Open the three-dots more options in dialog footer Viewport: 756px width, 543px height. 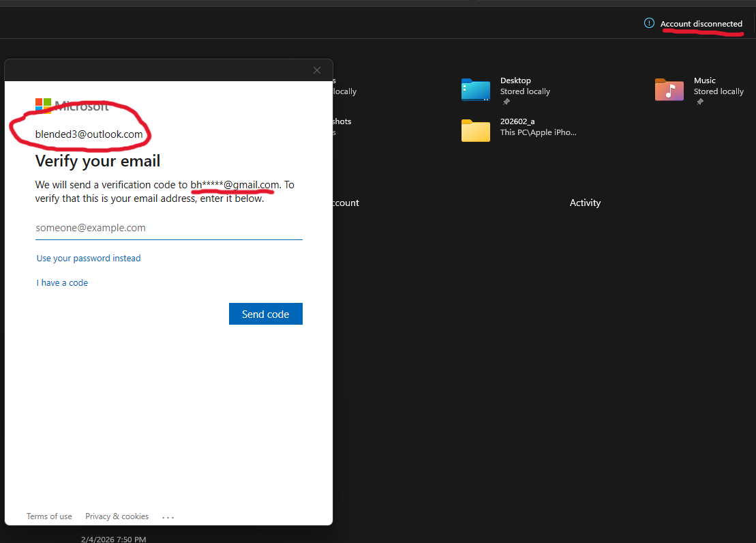pyautogui.click(x=168, y=517)
